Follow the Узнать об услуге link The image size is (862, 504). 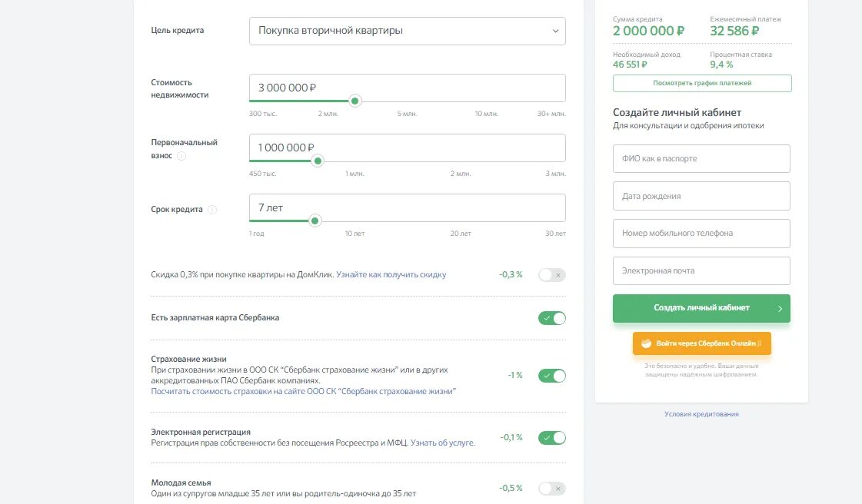pos(442,443)
